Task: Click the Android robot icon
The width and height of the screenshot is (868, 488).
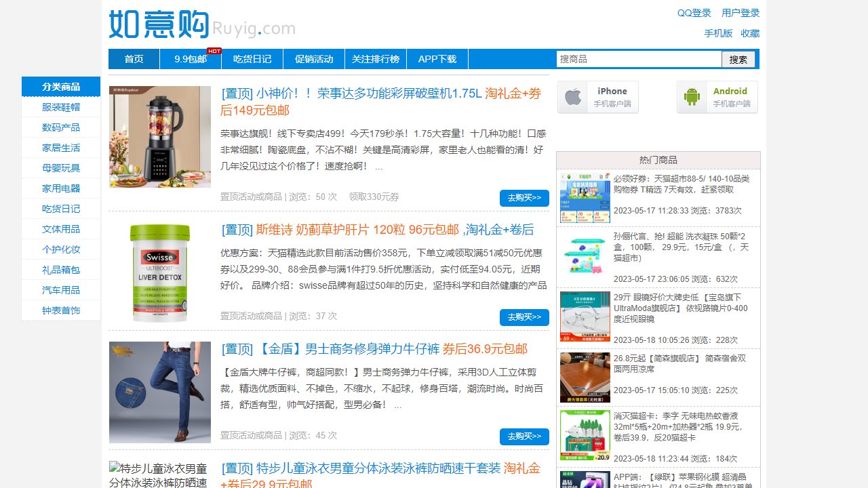Action: pos(692,97)
